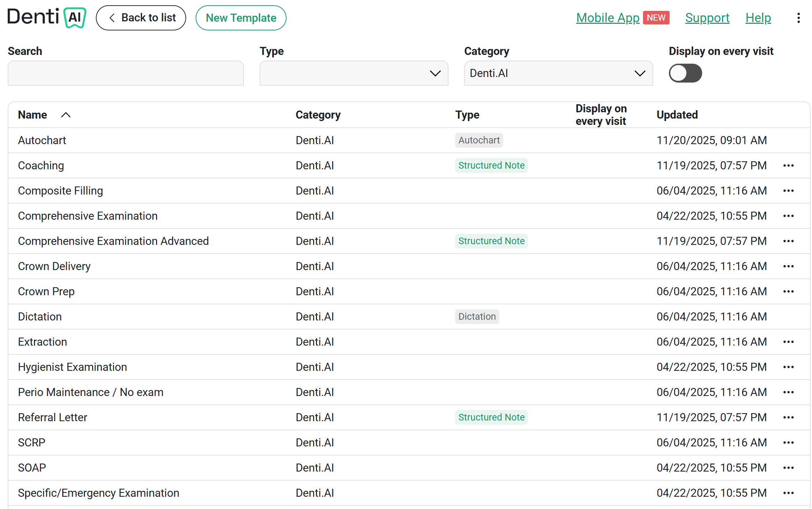
Task: Click the Type column header
Action: (467, 115)
